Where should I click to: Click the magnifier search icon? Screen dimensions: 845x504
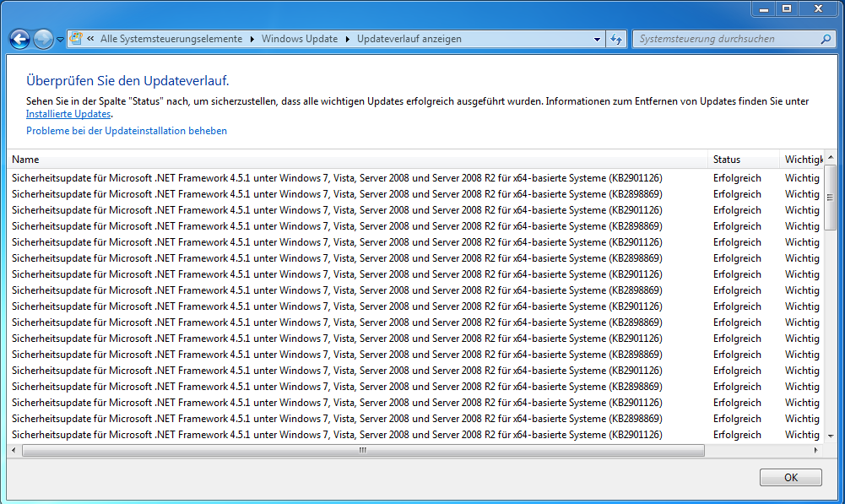[826, 39]
